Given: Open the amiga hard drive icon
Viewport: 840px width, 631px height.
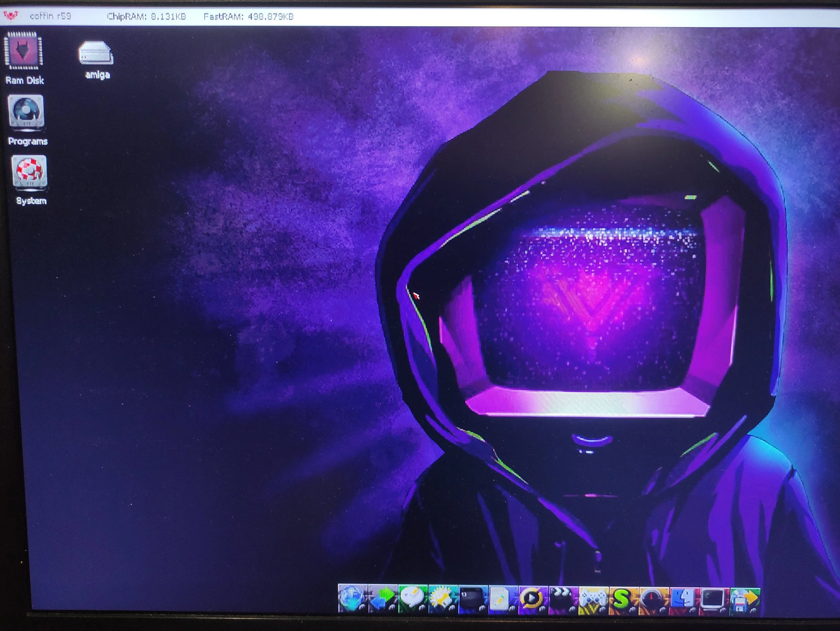Looking at the screenshot, I should [x=96, y=53].
